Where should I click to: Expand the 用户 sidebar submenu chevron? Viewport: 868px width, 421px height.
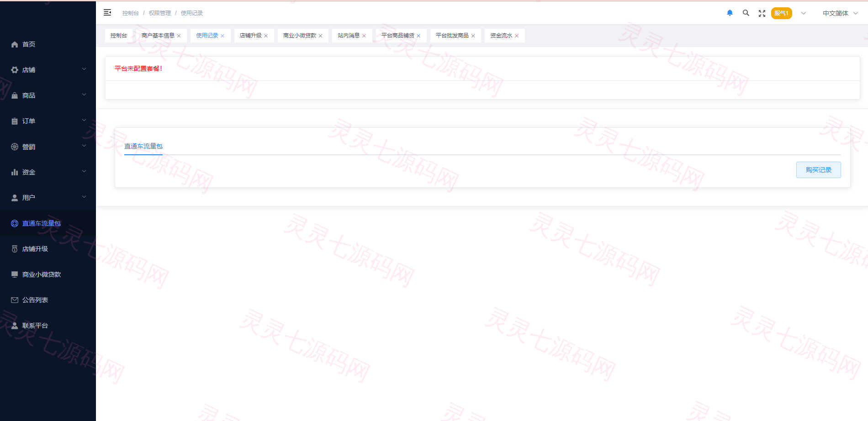[x=84, y=197]
